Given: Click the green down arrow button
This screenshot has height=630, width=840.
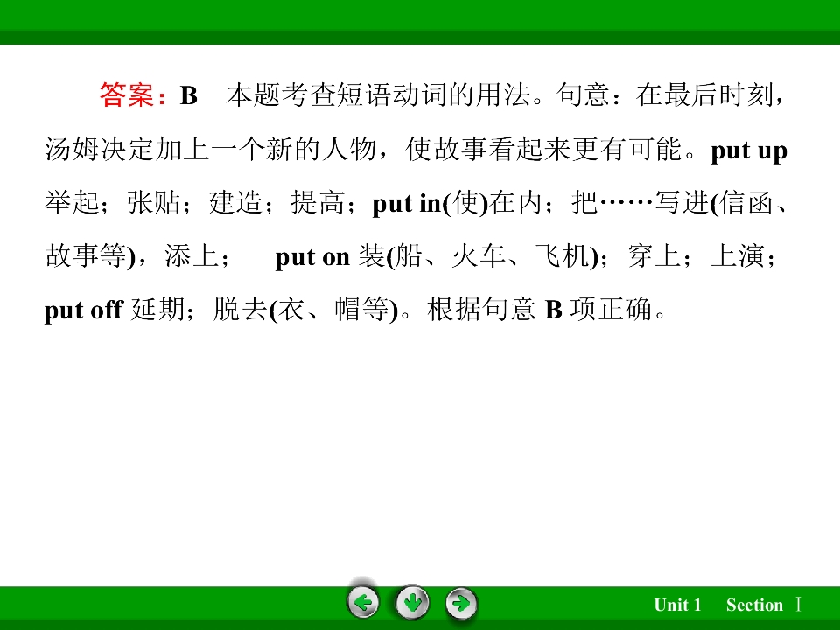Looking at the screenshot, I should coord(412,603).
